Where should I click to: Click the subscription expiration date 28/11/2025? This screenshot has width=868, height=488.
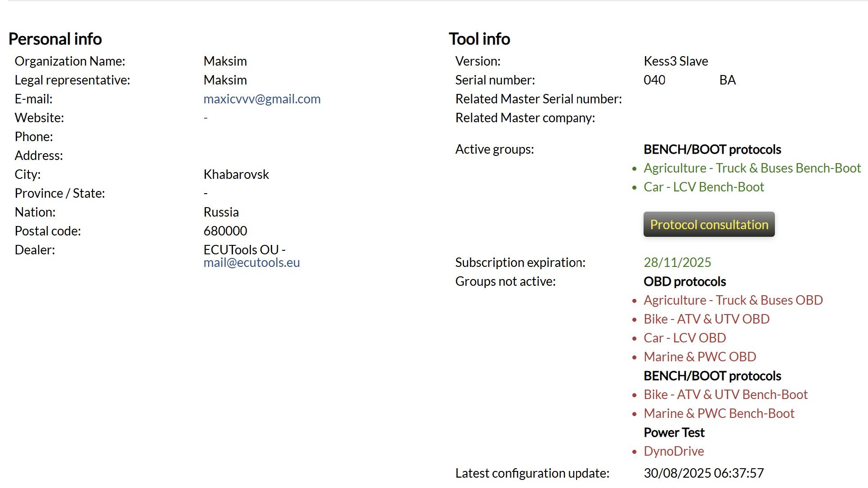point(677,262)
